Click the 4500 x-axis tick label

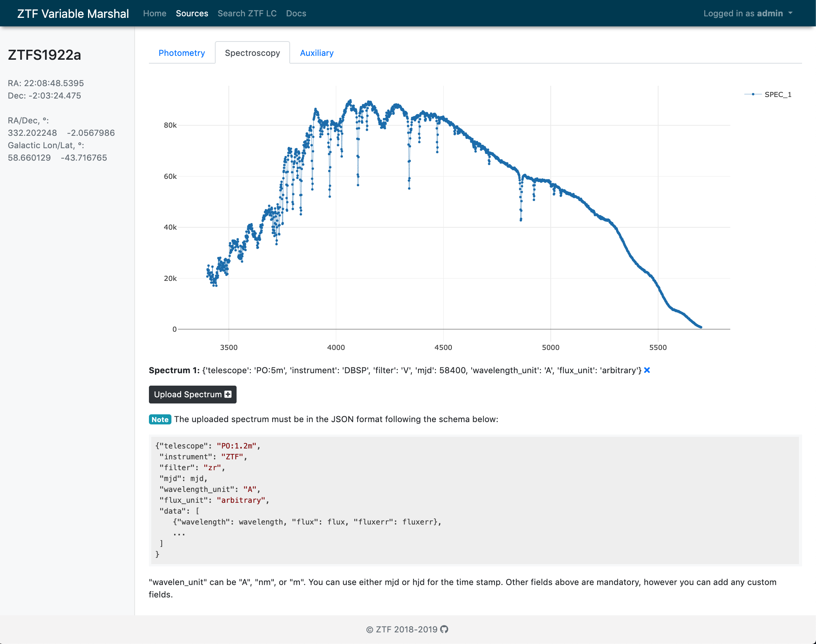click(x=443, y=347)
